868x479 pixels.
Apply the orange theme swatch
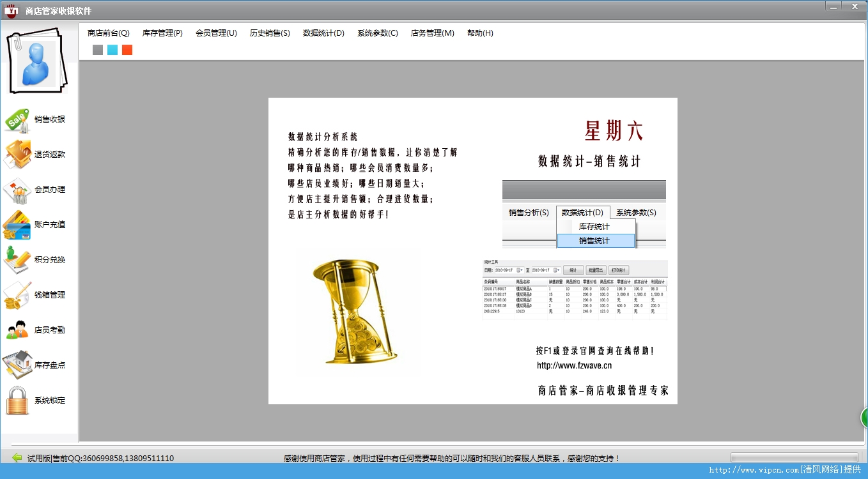coord(127,49)
